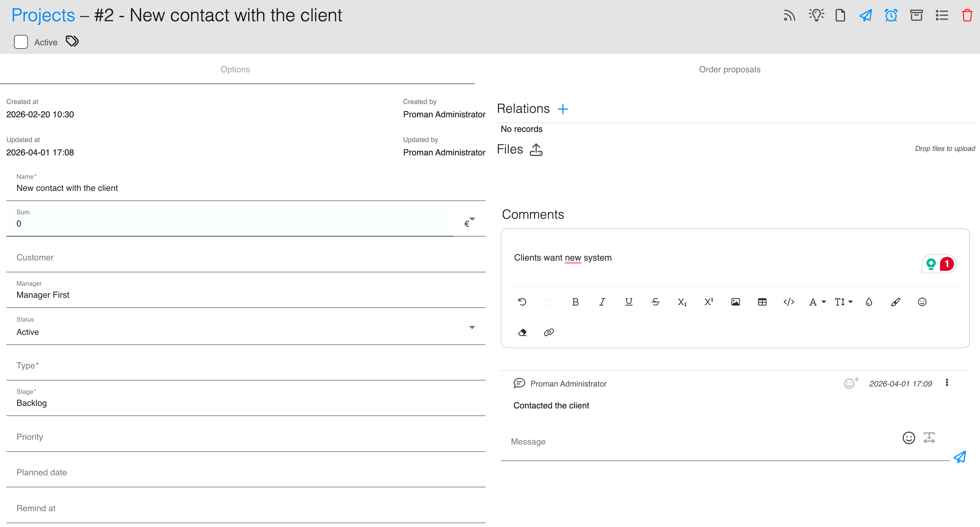Select the Options tab
The image size is (980, 527).
pos(235,69)
